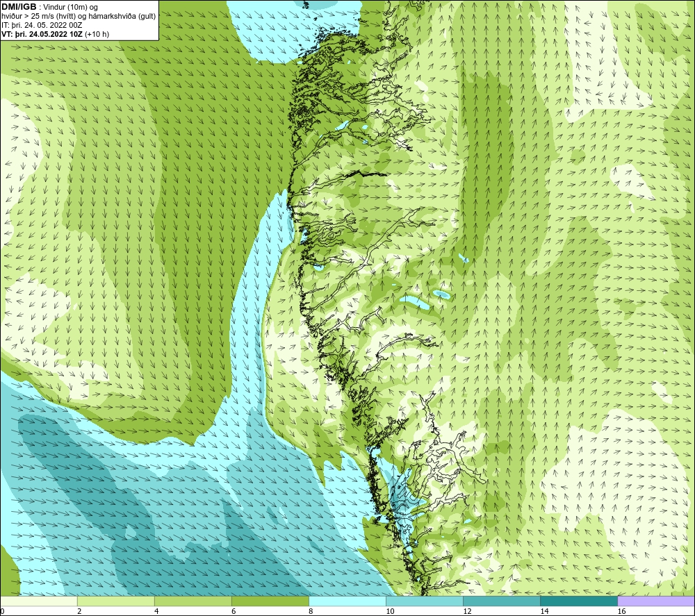Click the legend scale label '8'

[311, 611]
